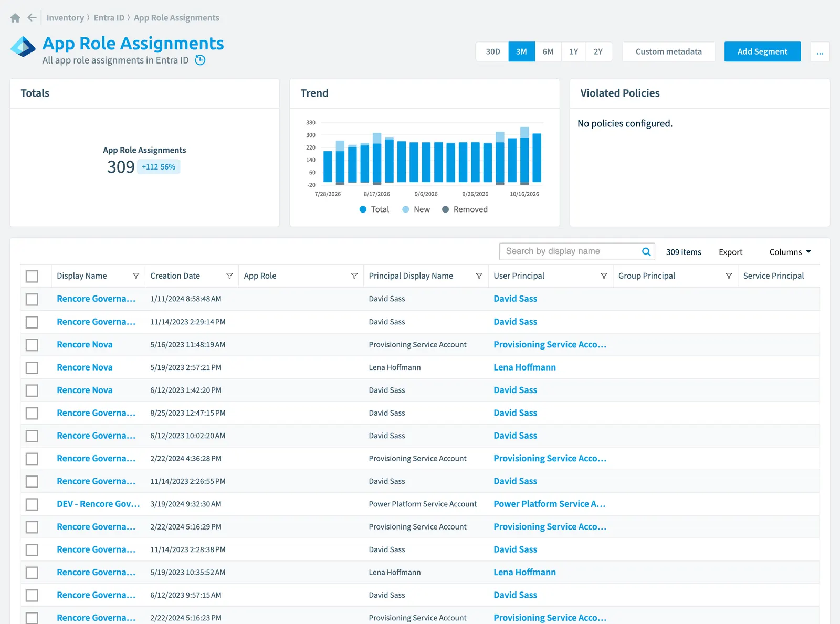Open the DEV - Rencore Gov entry
Image resolution: width=840 pixels, height=624 pixels.
click(98, 504)
